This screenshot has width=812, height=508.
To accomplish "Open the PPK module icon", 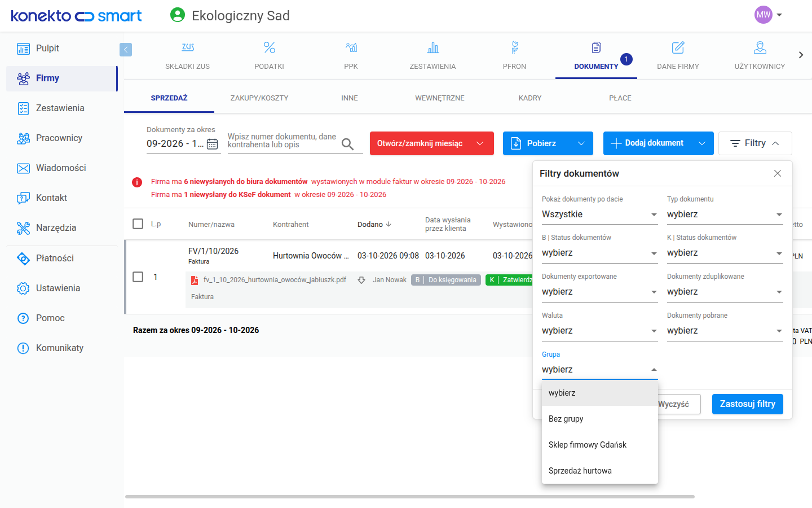I will coord(351,47).
